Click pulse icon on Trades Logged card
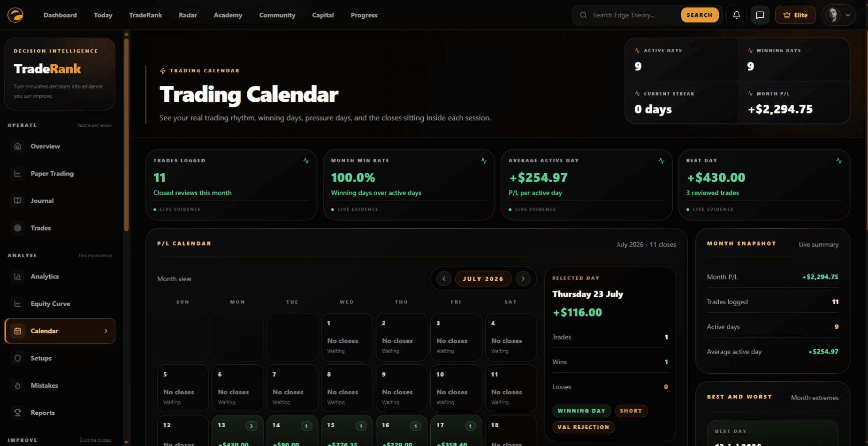The width and height of the screenshot is (868, 446). 306,161
